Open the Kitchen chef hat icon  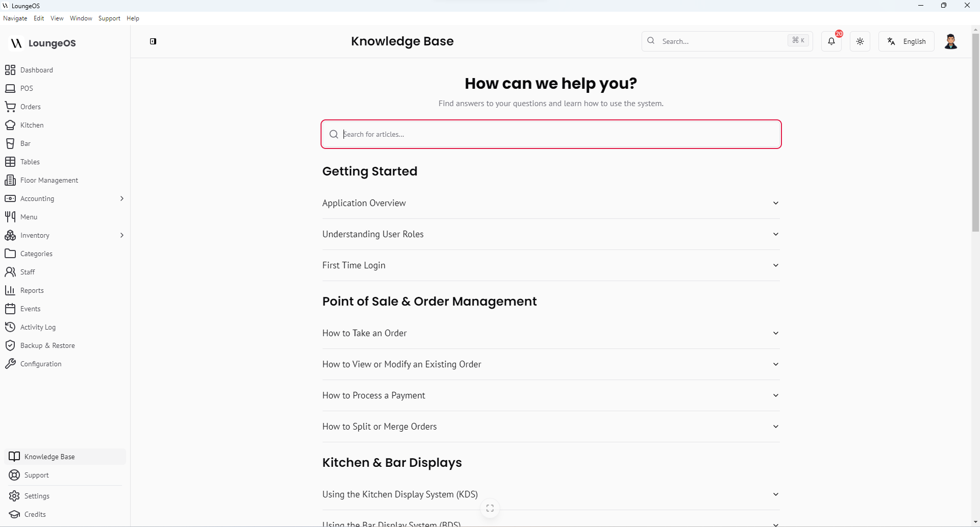(10, 125)
